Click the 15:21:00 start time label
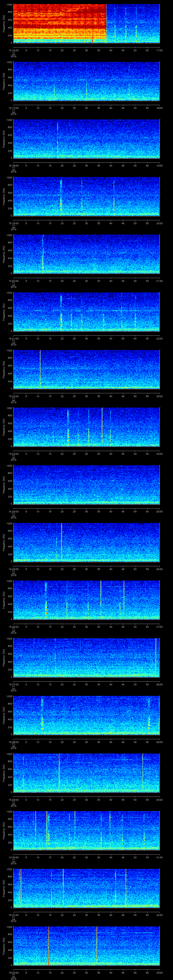Screen dimensions: 173x980 pyautogui.click(x=14, y=339)
